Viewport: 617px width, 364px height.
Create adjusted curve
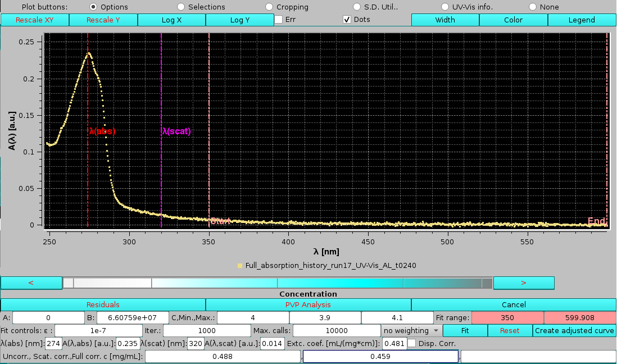(574, 330)
